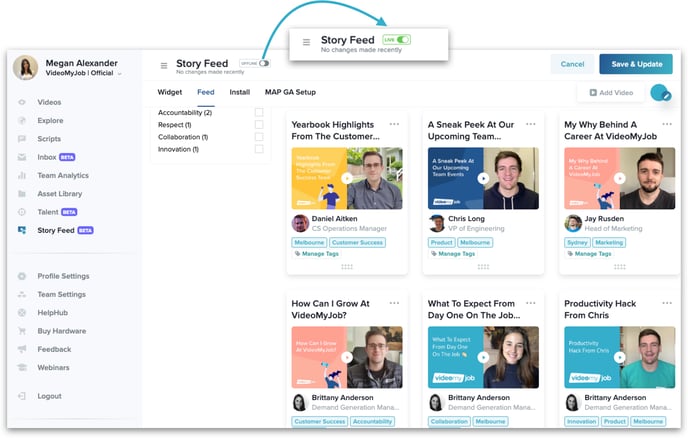Open Team Settings
The height and width of the screenshot is (438, 688).
[61, 294]
